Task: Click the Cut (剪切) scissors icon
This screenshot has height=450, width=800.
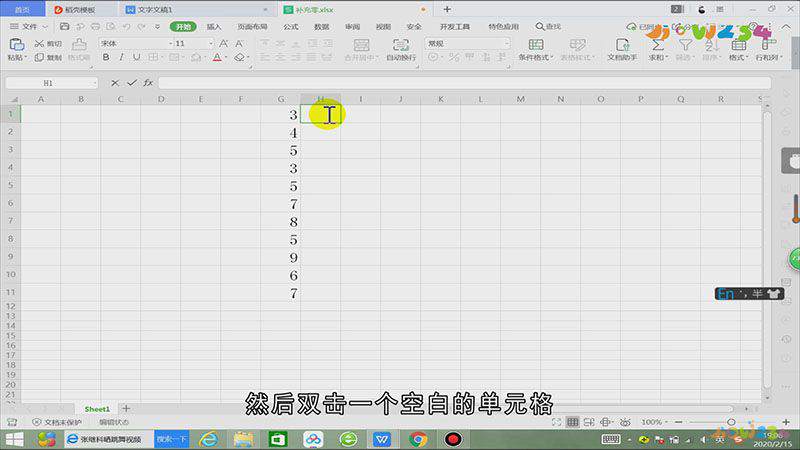Action: (39, 44)
